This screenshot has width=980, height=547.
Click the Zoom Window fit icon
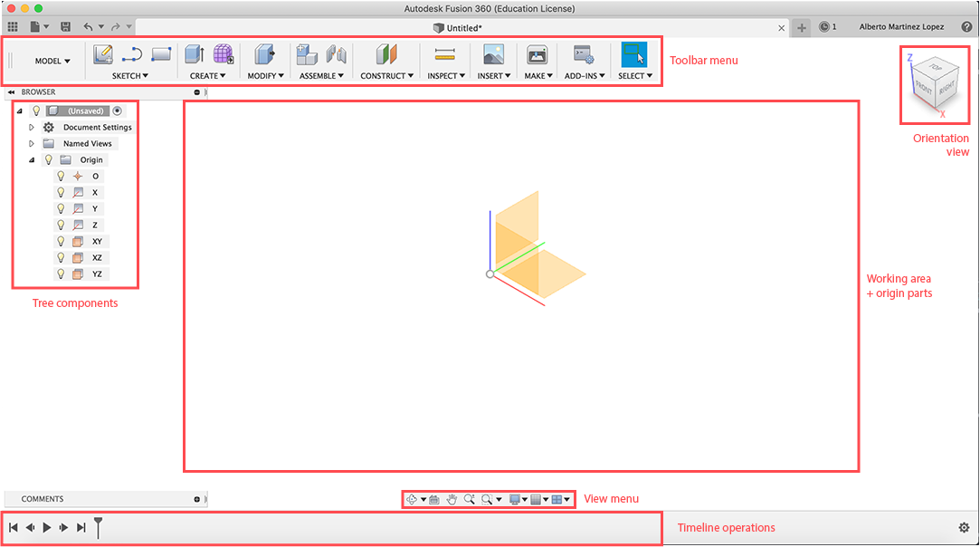[x=487, y=499]
